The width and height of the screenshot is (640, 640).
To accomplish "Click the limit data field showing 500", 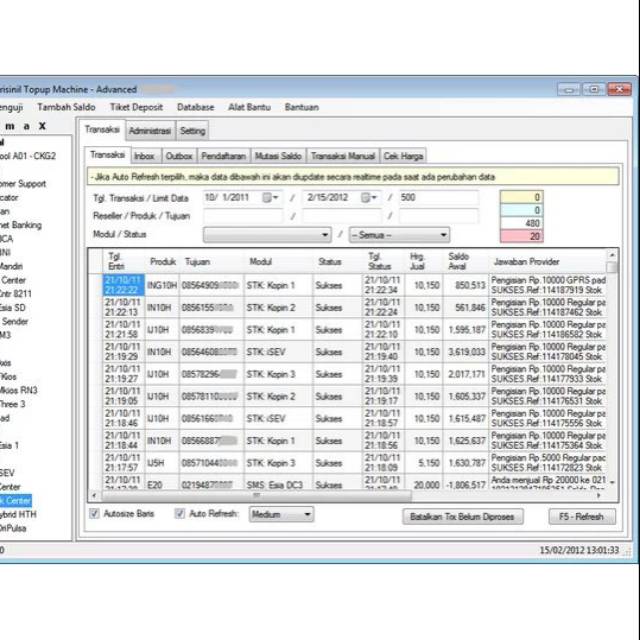I will [x=438, y=198].
